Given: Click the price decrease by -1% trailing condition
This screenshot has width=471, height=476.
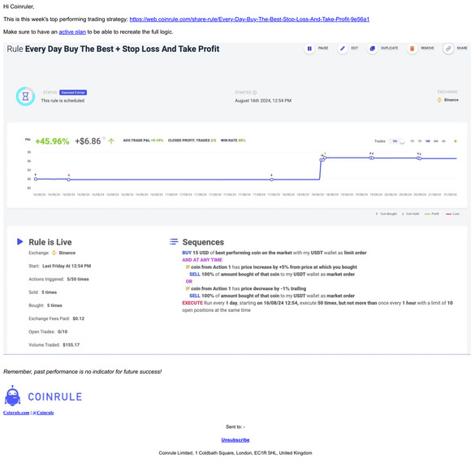Looking at the screenshot, I should point(246,288).
